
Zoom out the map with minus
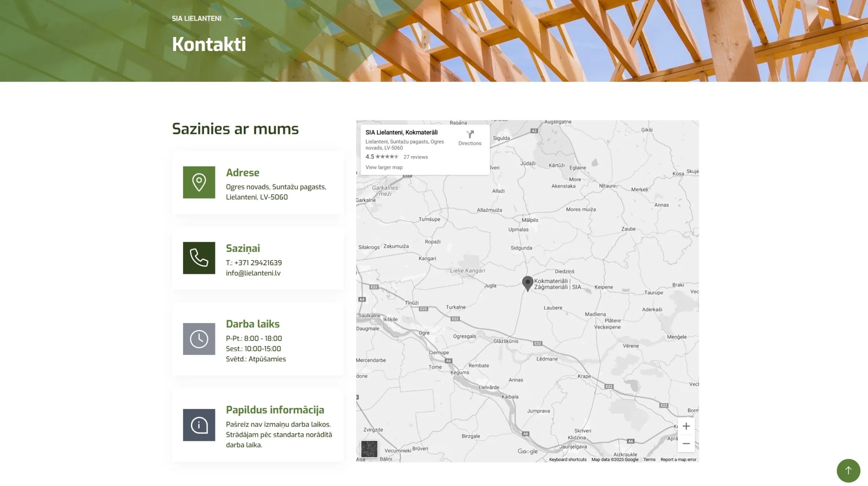tap(686, 443)
